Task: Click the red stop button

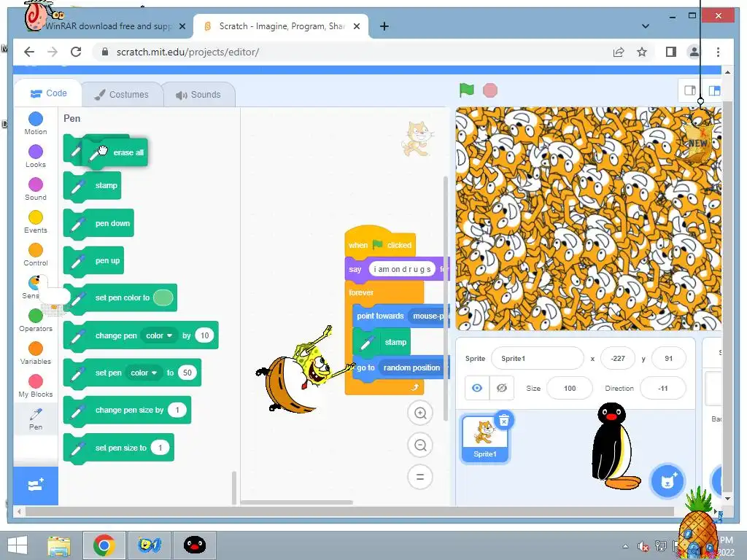Action: [489, 90]
